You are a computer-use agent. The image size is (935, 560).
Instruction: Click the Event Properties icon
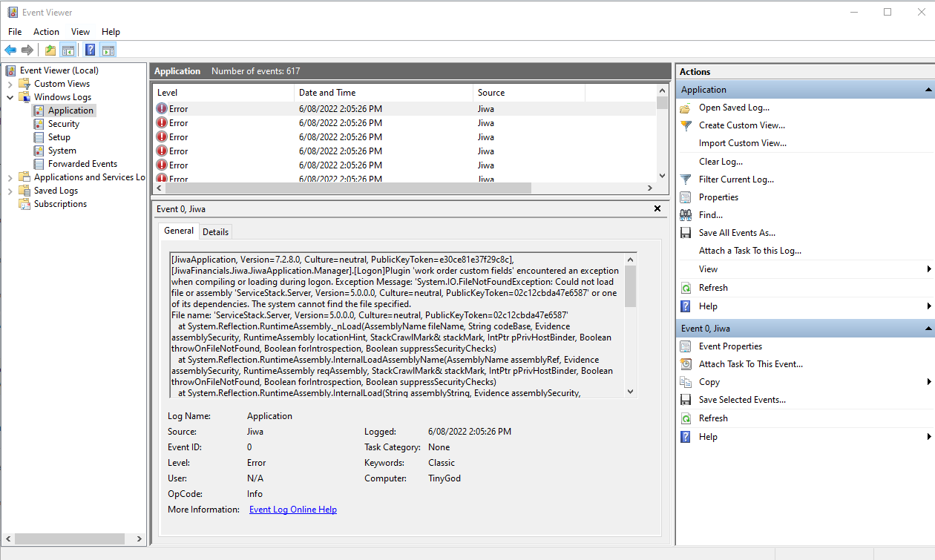pyautogui.click(x=686, y=346)
